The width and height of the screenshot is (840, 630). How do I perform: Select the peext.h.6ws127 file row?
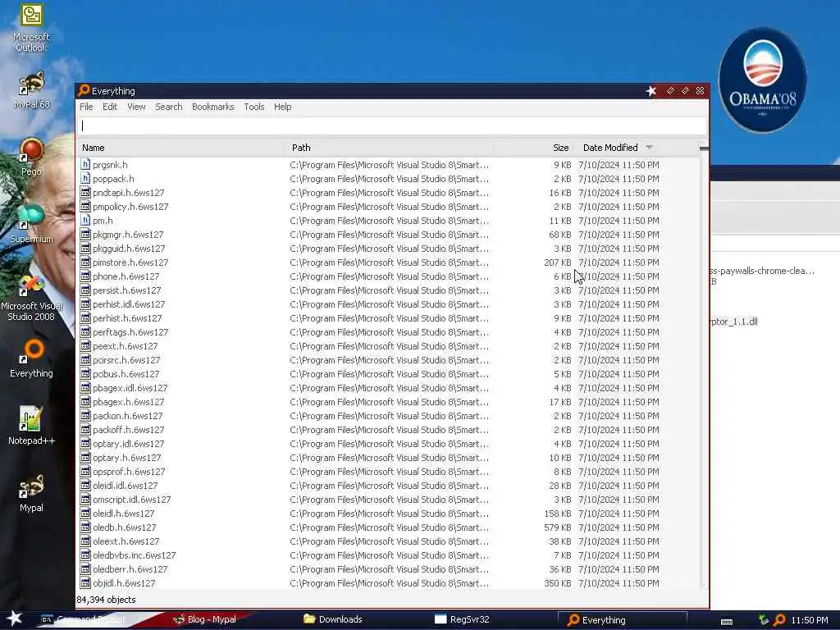click(388, 346)
